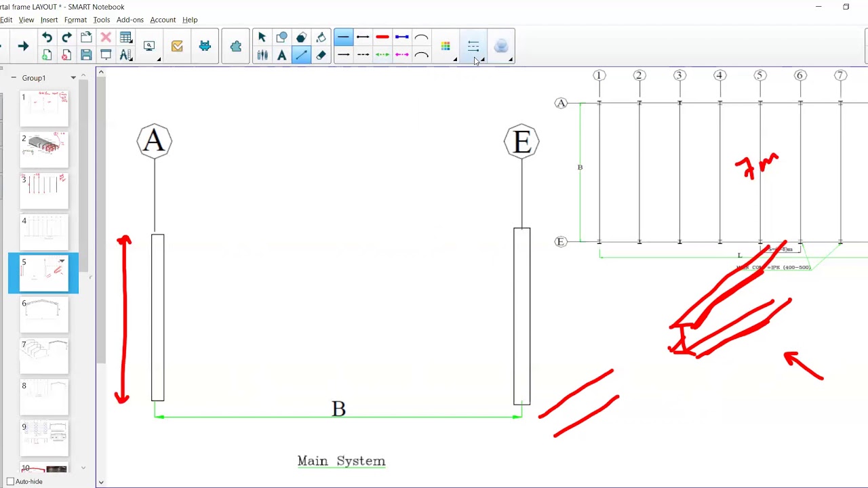Viewport: 868px width, 488px height.
Task: Choose the plain black line style
Action: point(344,37)
